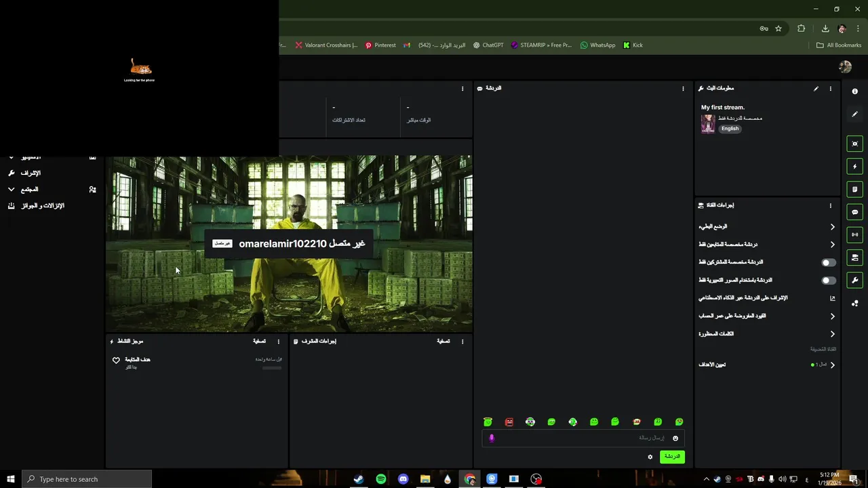This screenshot has width=868, height=488.
Task: Expand the slow mode setting row
Action: (x=767, y=226)
